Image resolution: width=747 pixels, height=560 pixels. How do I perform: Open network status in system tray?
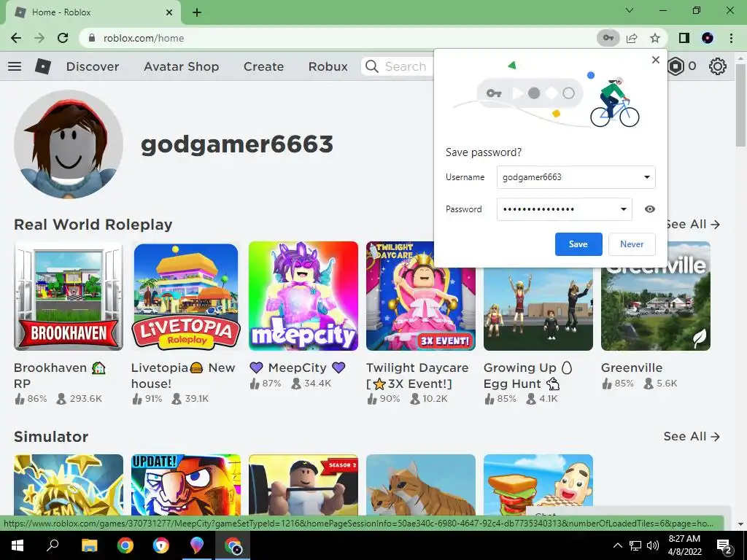tap(635, 545)
